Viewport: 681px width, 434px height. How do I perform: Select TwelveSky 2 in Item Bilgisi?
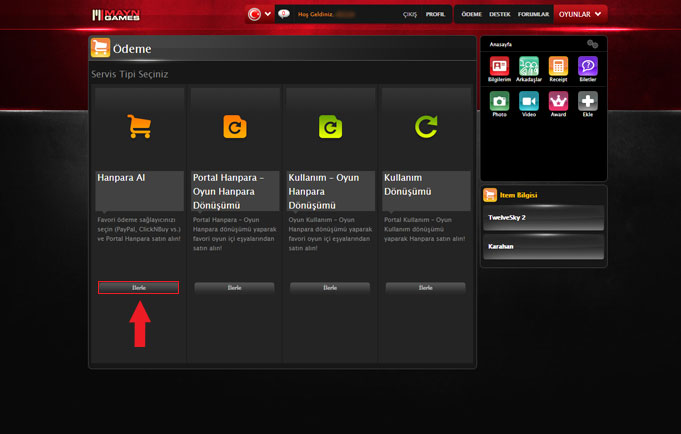(544, 217)
